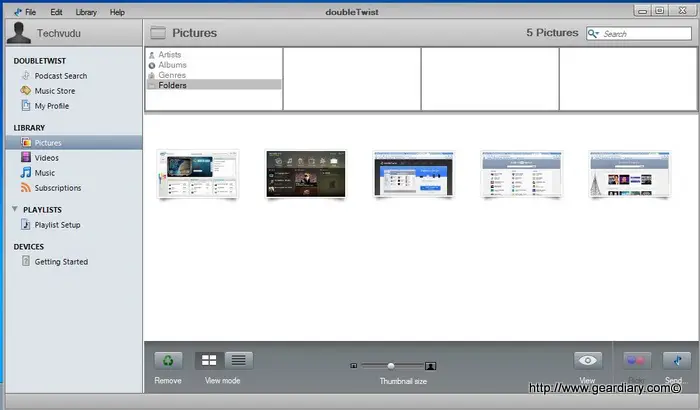Select the fifth picture thumbnail
The width and height of the screenshot is (700, 410).
[629, 174]
